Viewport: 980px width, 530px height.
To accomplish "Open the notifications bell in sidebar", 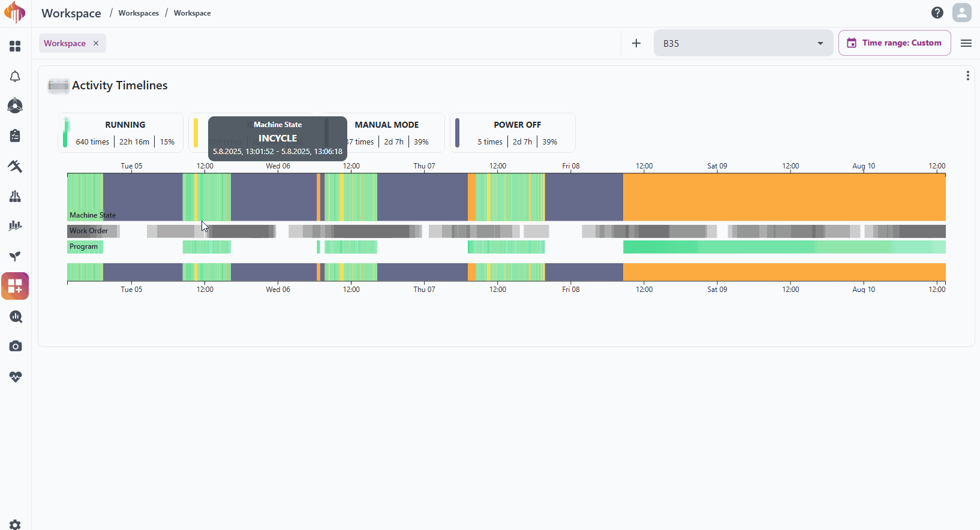I will click(15, 76).
